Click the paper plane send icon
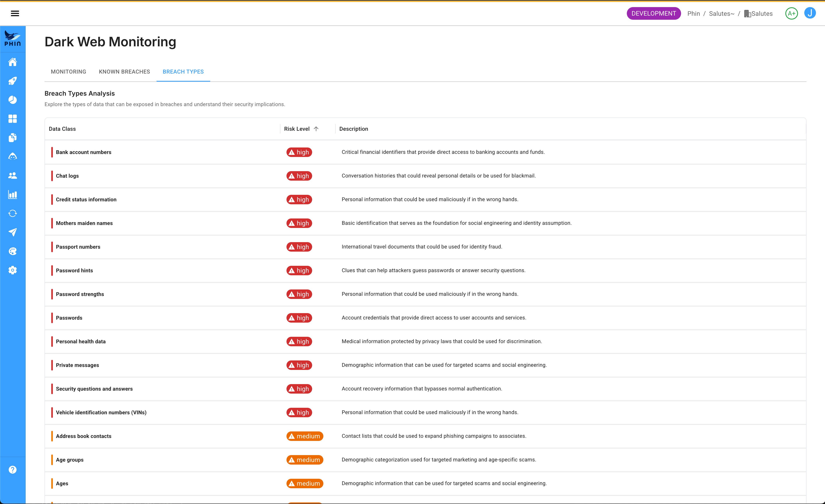Image resolution: width=825 pixels, height=504 pixels. pos(13,232)
